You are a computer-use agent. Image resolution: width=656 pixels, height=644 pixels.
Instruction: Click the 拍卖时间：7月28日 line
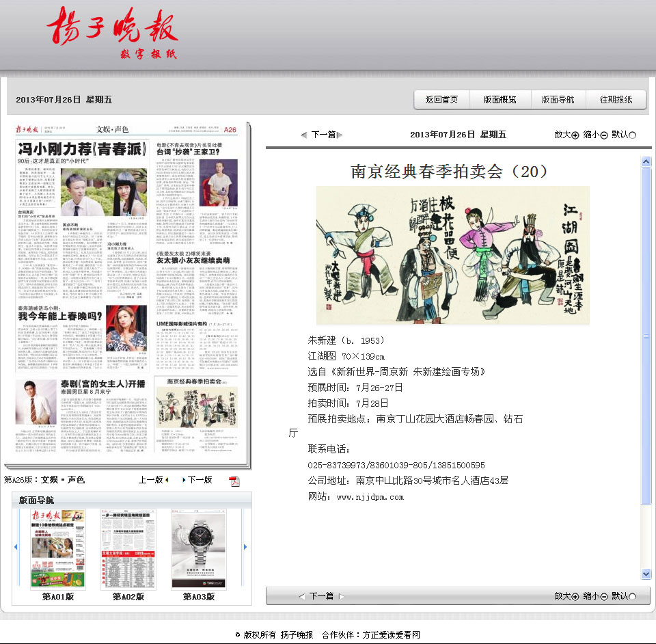point(348,403)
